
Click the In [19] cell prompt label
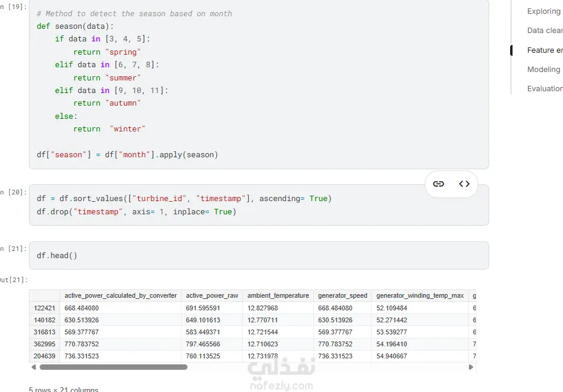click(x=13, y=7)
